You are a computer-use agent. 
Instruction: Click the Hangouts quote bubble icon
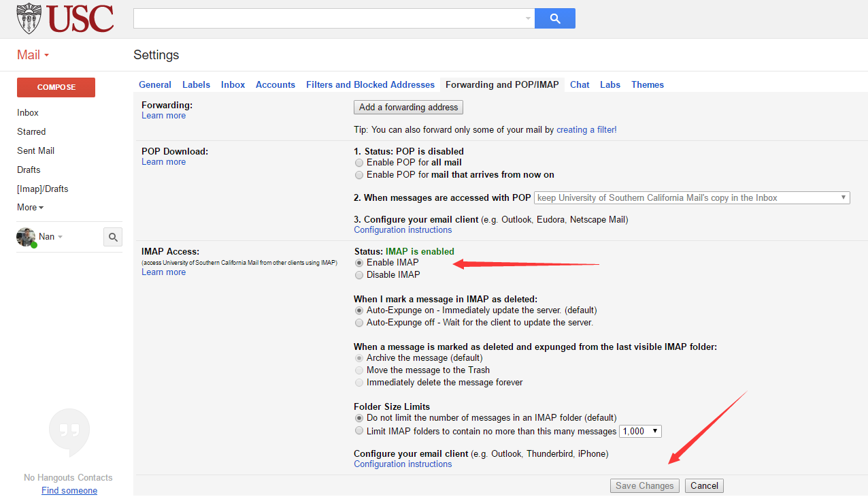[69, 432]
